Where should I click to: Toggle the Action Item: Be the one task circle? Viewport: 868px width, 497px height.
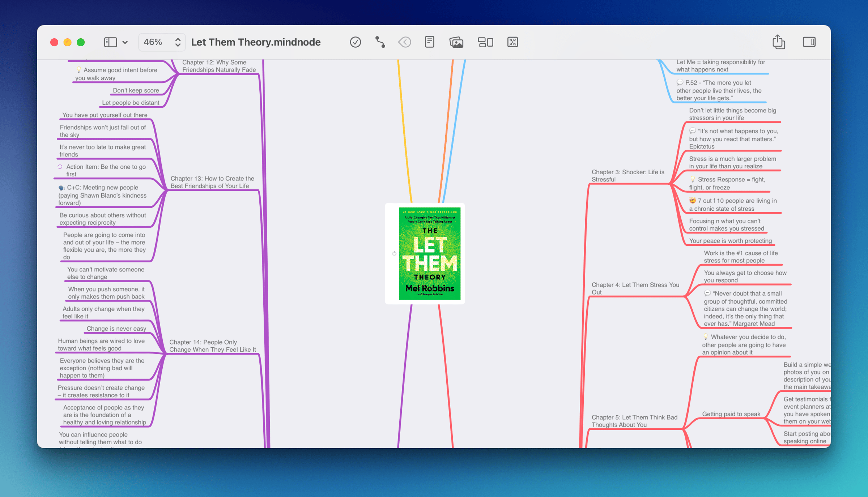(x=60, y=167)
